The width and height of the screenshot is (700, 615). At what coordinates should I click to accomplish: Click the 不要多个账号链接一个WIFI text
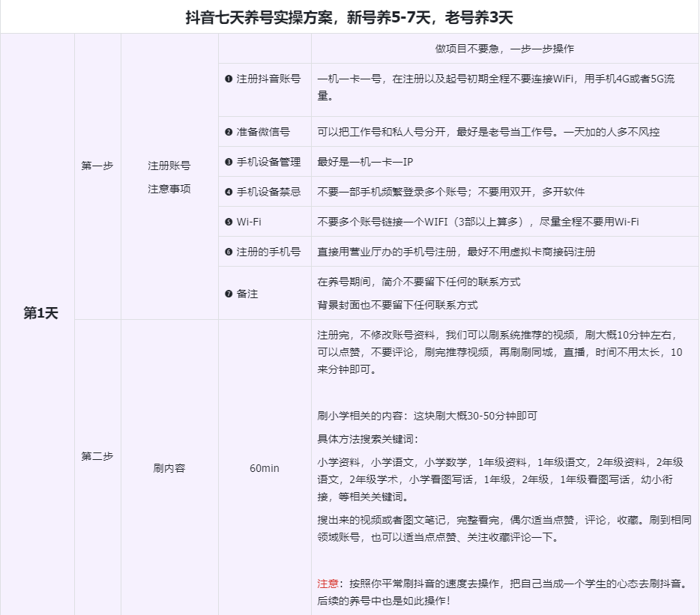382,222
